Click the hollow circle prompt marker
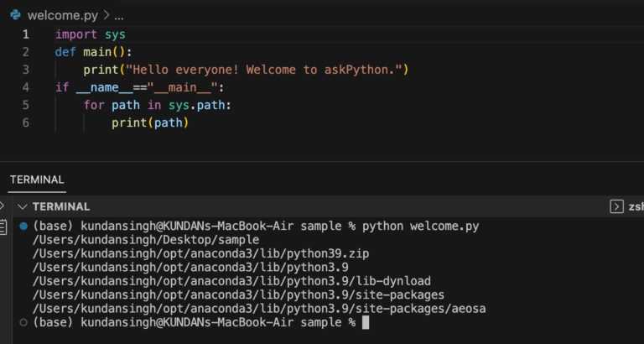The image size is (644, 344). tap(23, 323)
